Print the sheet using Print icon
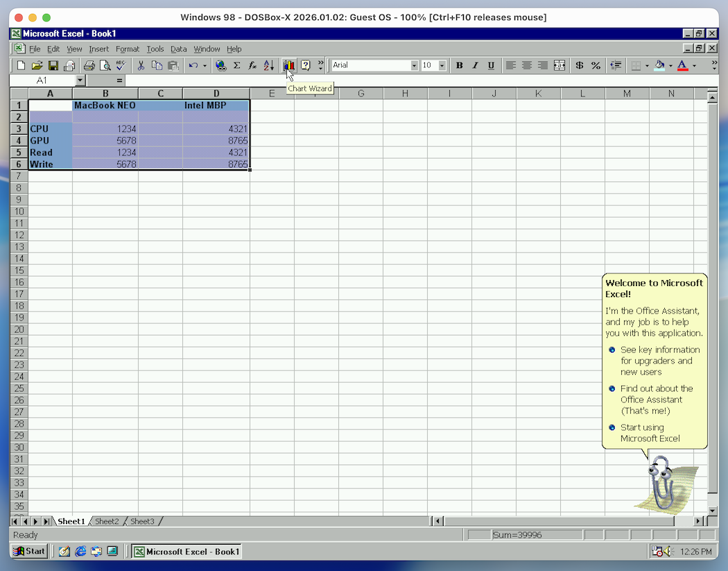Image resolution: width=728 pixels, height=571 pixels. click(89, 65)
